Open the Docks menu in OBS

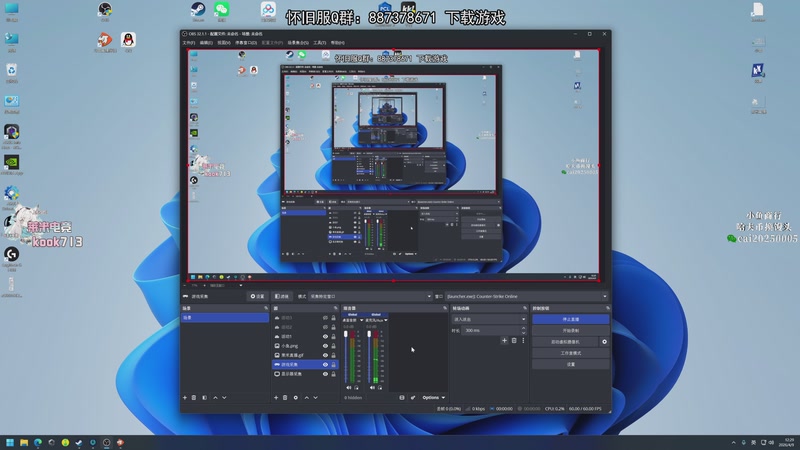pyautogui.click(x=246, y=43)
